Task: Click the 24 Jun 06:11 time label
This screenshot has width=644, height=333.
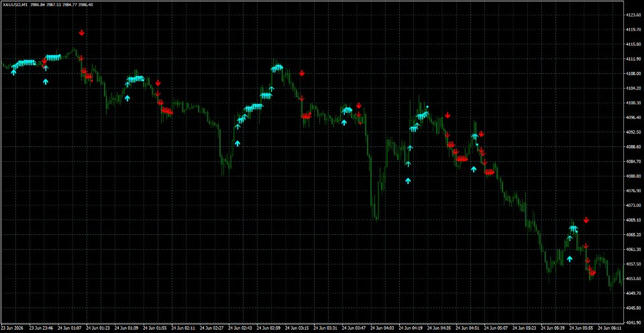Action: point(609,328)
